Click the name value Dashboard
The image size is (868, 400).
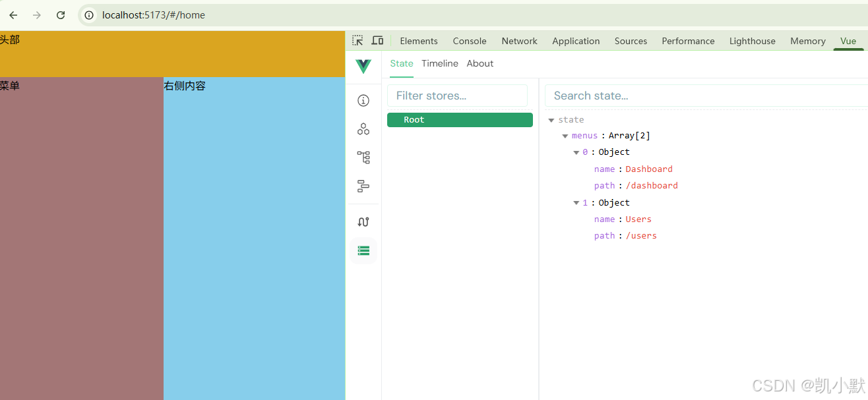point(649,169)
